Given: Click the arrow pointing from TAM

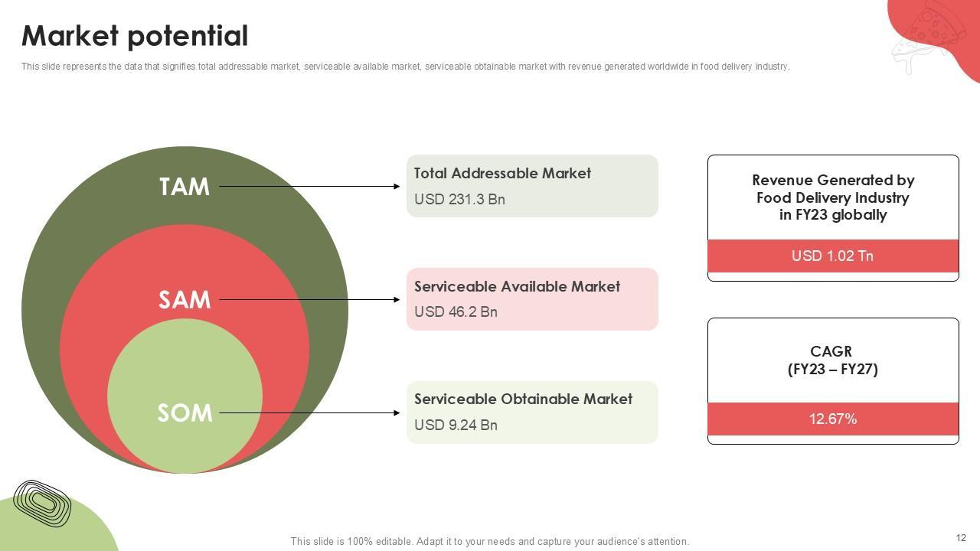Looking at the screenshot, I should pyautogui.click(x=309, y=187).
